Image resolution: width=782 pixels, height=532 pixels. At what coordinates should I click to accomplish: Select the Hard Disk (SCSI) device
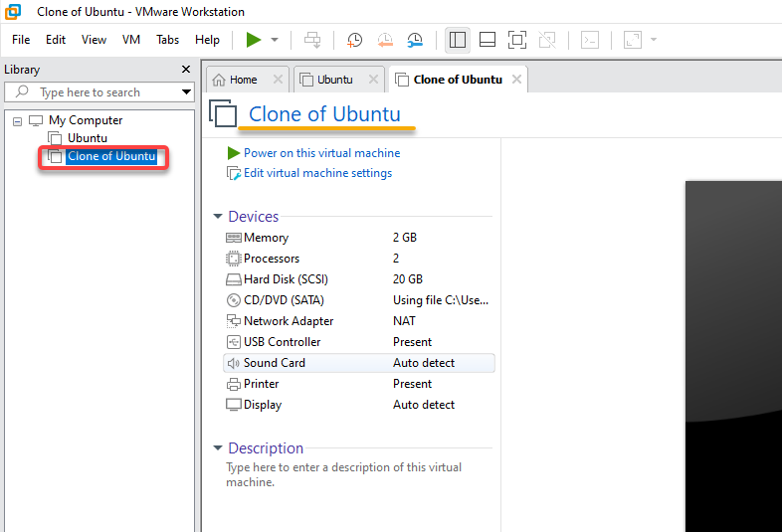(359, 279)
